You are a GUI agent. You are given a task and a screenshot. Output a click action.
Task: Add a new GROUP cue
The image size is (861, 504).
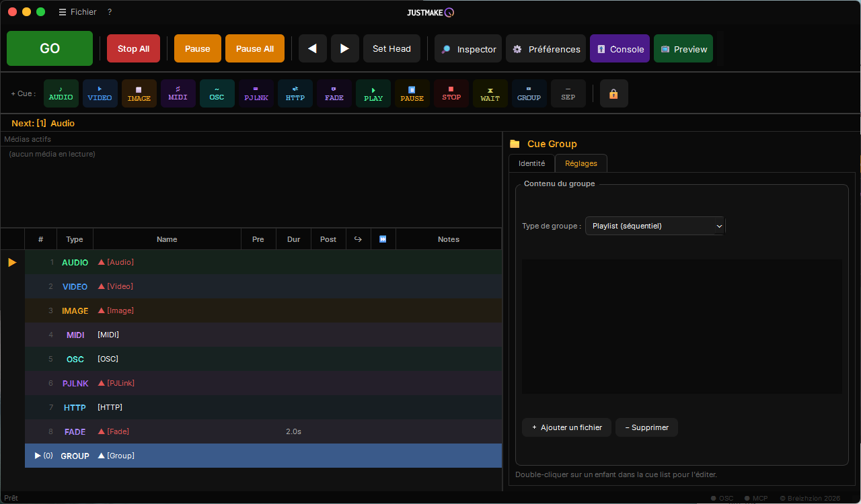coord(529,93)
